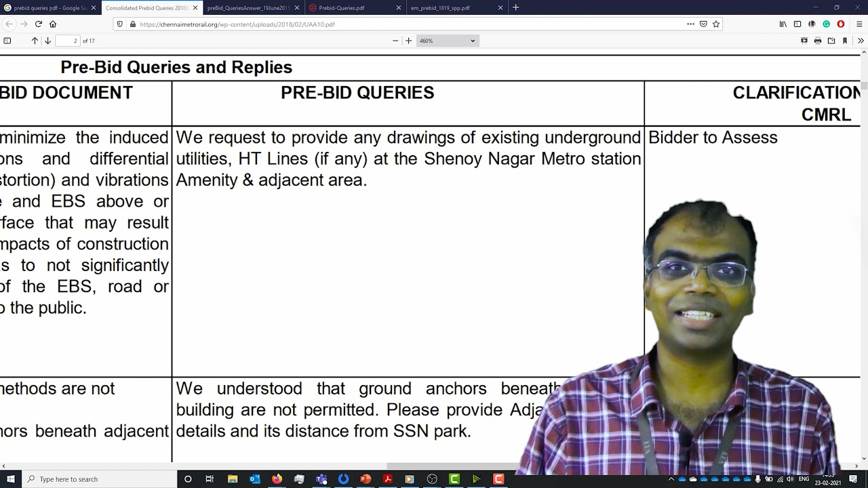Bookmark this page with star
868x488 pixels.
[716, 24]
